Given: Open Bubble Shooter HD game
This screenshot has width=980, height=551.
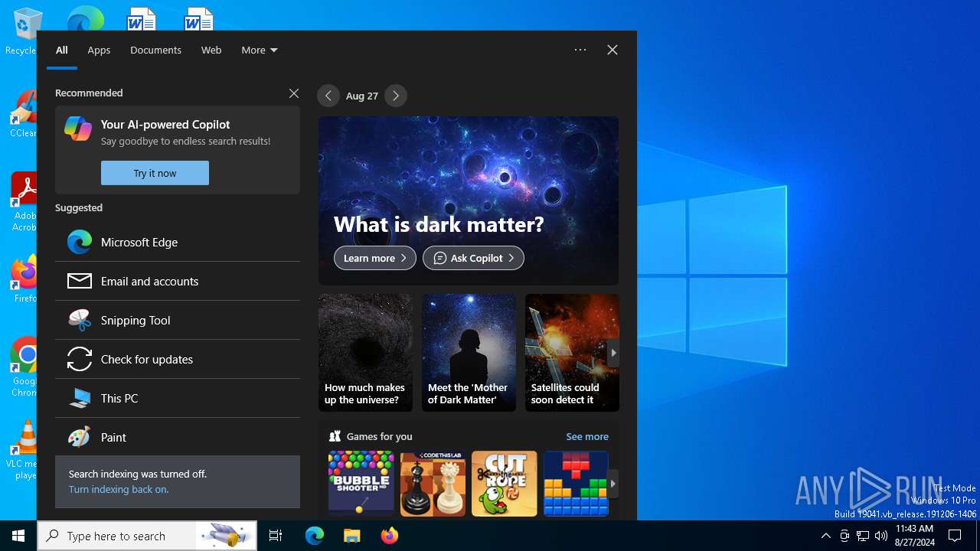Looking at the screenshot, I should (x=361, y=484).
